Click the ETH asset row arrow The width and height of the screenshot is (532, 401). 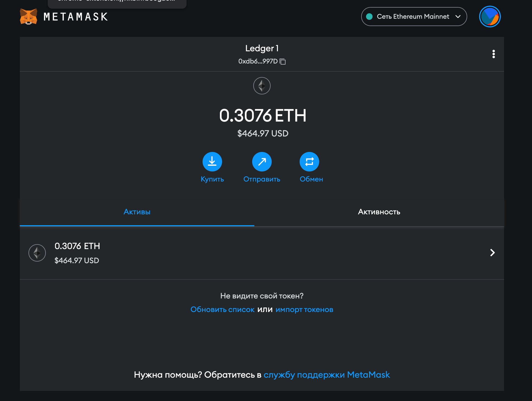coord(492,252)
